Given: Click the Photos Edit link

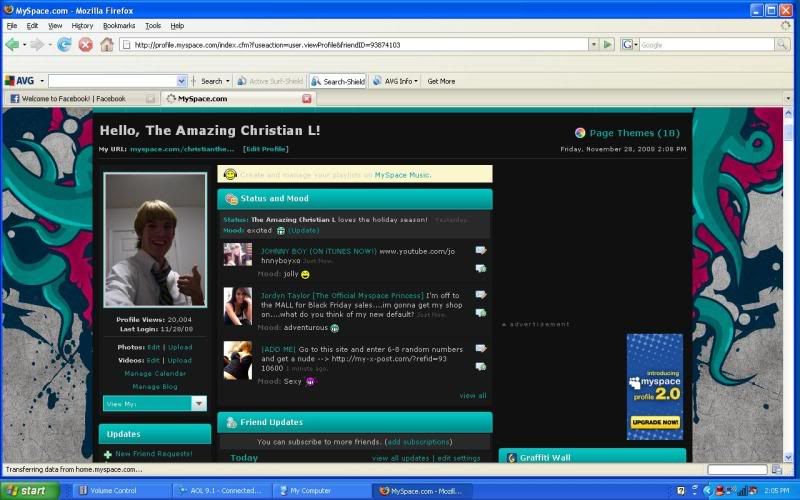Looking at the screenshot, I should click(x=154, y=347).
